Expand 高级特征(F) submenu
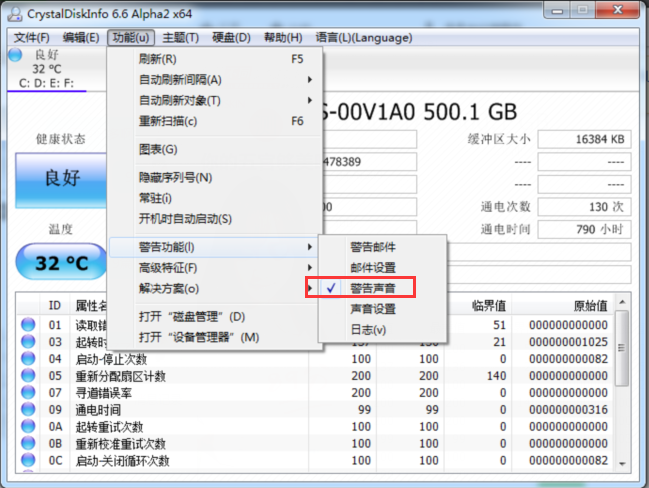 tap(214, 268)
